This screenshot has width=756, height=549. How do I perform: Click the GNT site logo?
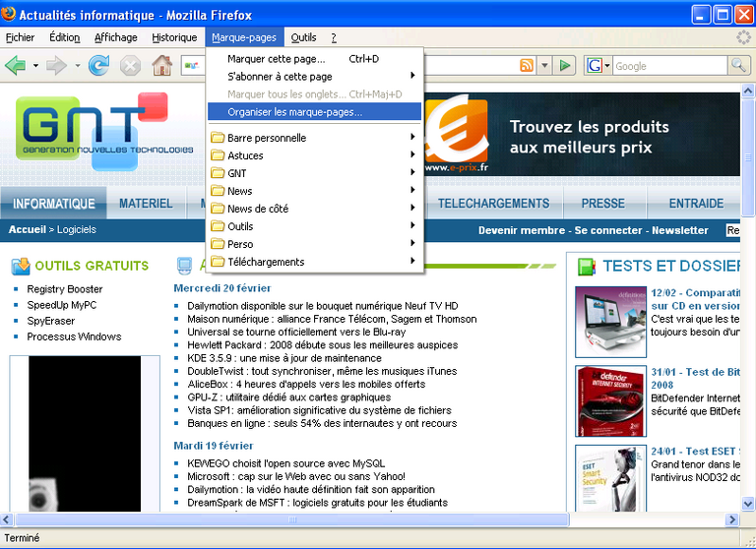coord(103,132)
